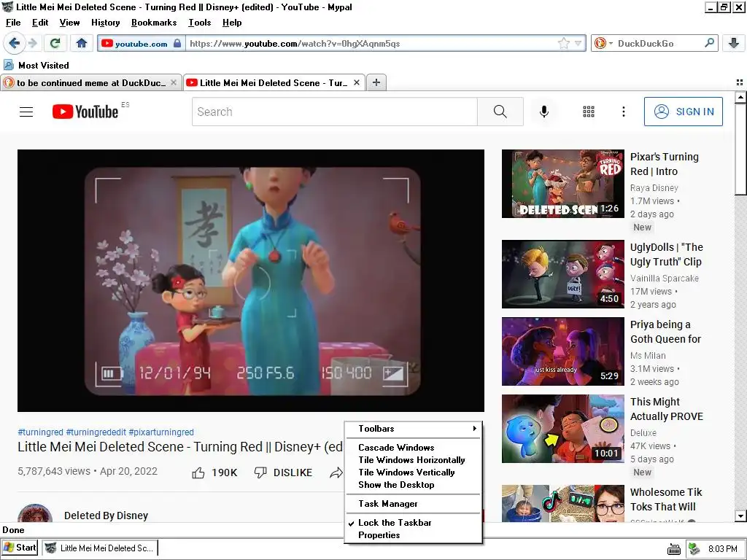Screen dimensions: 747x560
Task: Click the padlock site security icon
Action: pos(177,43)
